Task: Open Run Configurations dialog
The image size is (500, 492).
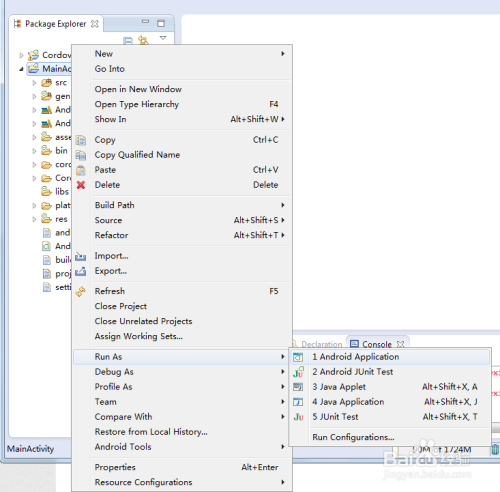Action: coord(390,437)
